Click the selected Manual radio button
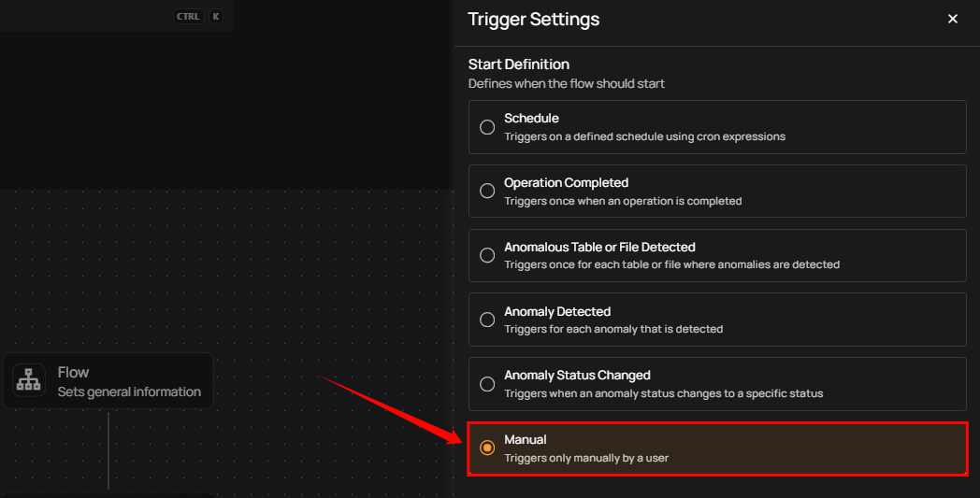This screenshot has width=980, height=498. pyautogui.click(x=487, y=448)
